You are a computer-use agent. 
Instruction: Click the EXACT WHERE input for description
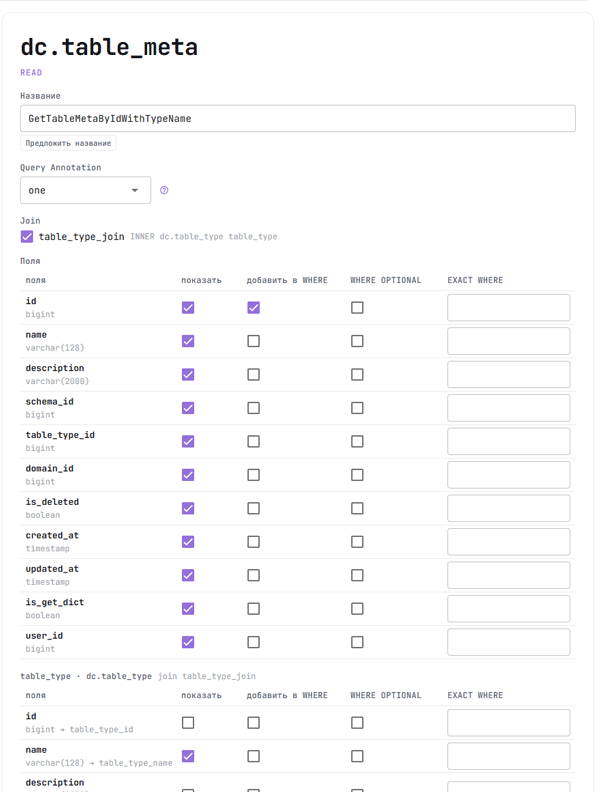(x=509, y=374)
